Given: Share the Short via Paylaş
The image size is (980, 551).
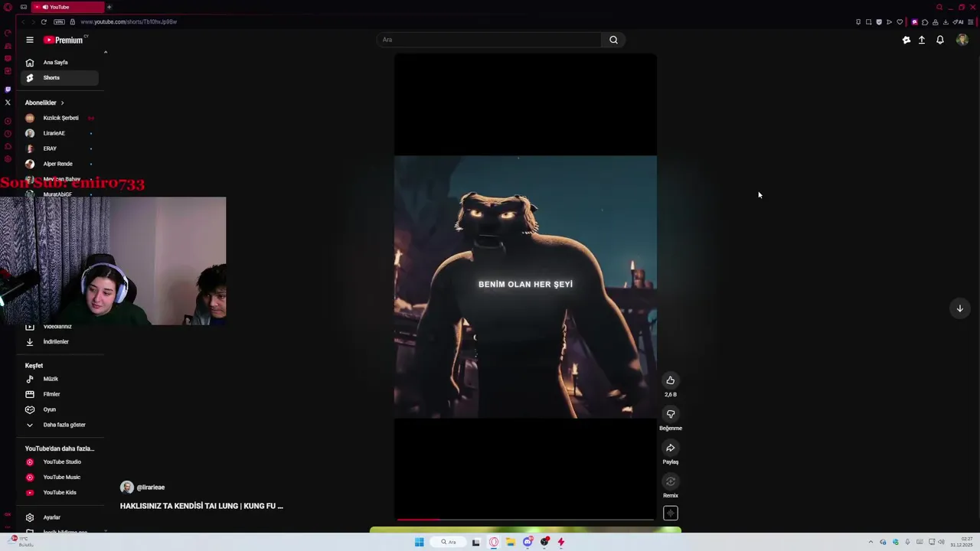Looking at the screenshot, I should (x=670, y=448).
